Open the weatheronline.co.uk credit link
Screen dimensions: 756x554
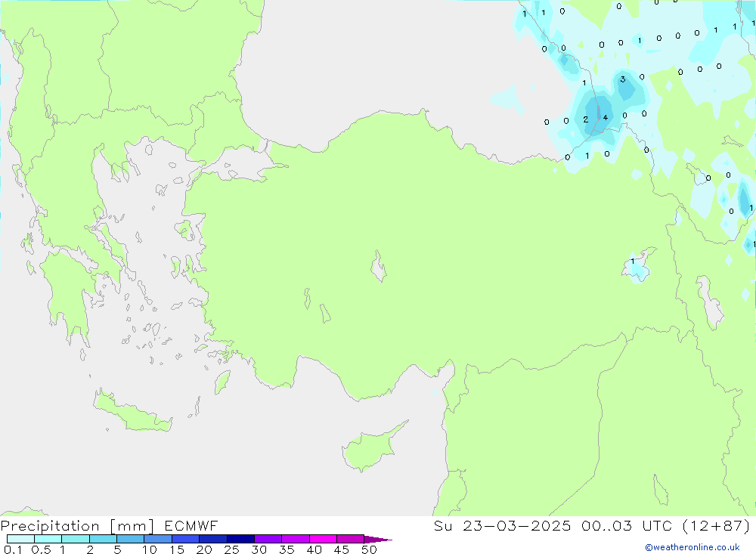click(x=692, y=547)
